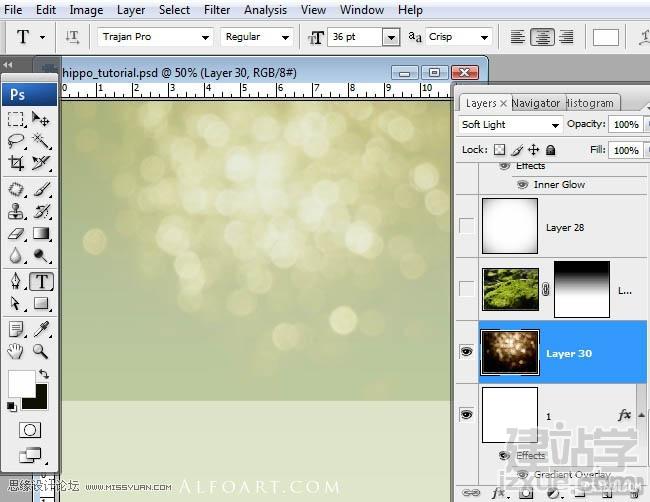
Task: Select the Gradient tool
Action: point(41,234)
